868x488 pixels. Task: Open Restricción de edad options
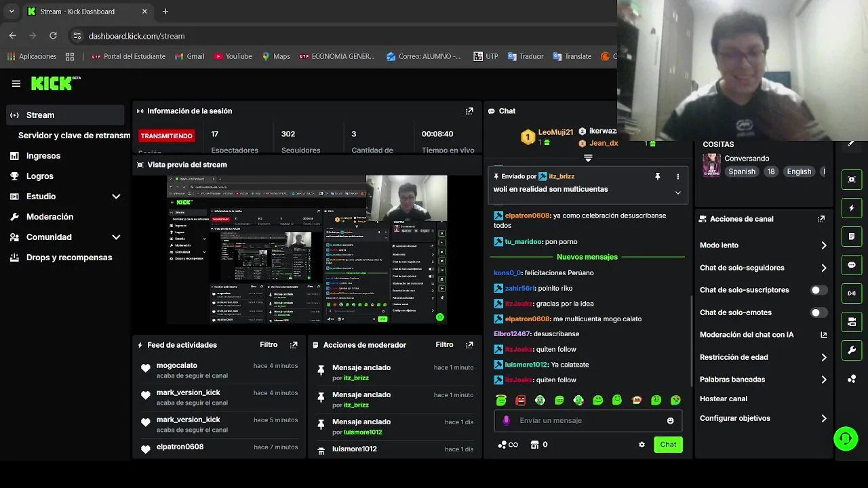point(763,357)
